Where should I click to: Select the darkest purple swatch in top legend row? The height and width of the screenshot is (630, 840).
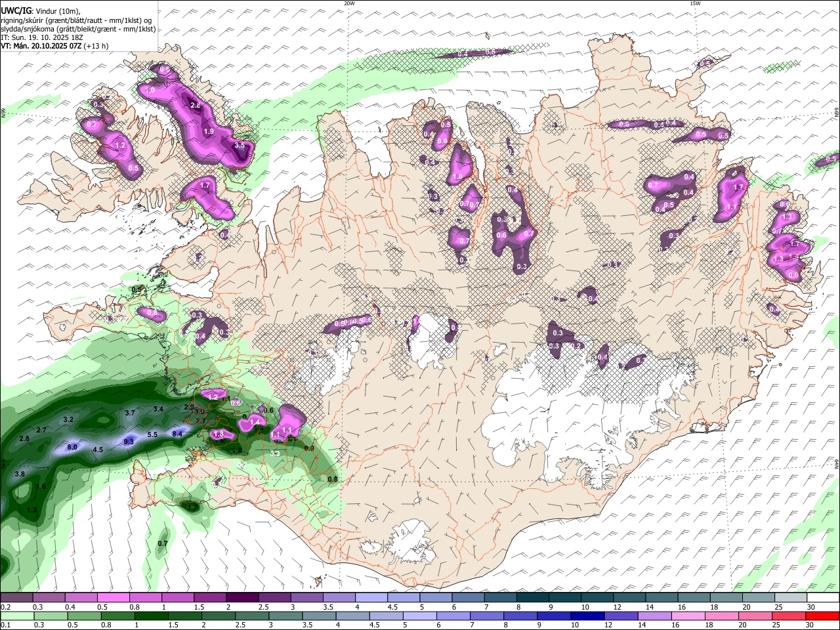click(242, 598)
